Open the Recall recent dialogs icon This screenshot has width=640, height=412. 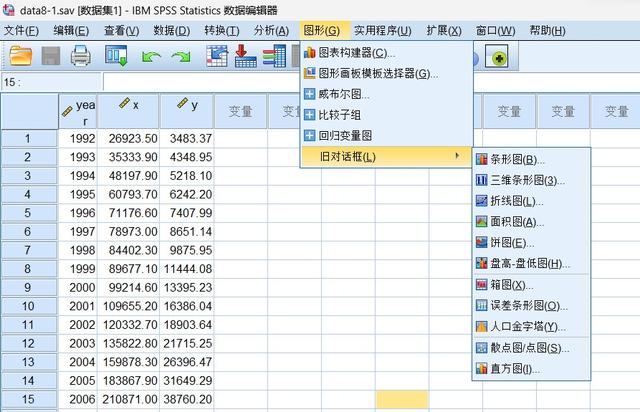point(116,56)
